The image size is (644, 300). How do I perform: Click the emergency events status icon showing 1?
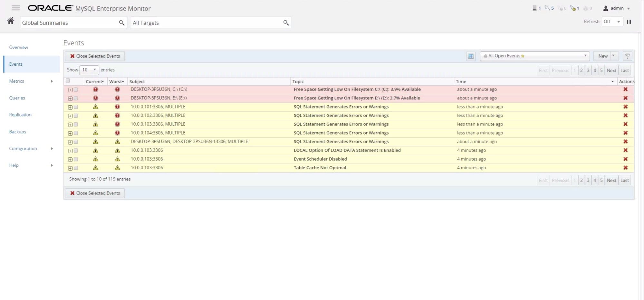coord(573,8)
